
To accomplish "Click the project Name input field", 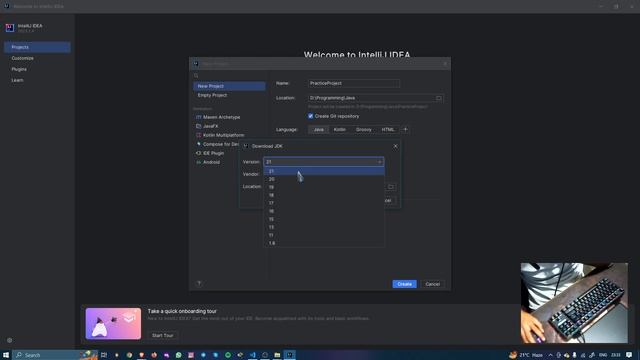I will [x=353, y=83].
